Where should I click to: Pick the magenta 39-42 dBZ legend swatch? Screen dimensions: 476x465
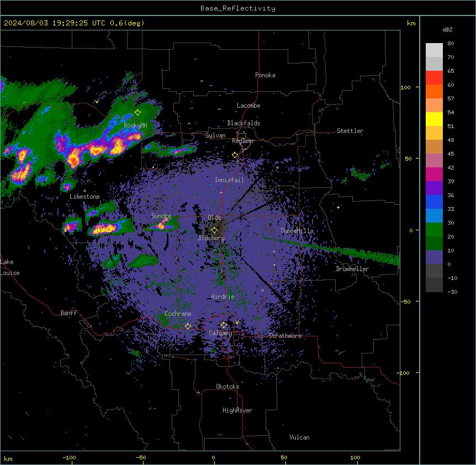click(x=434, y=174)
